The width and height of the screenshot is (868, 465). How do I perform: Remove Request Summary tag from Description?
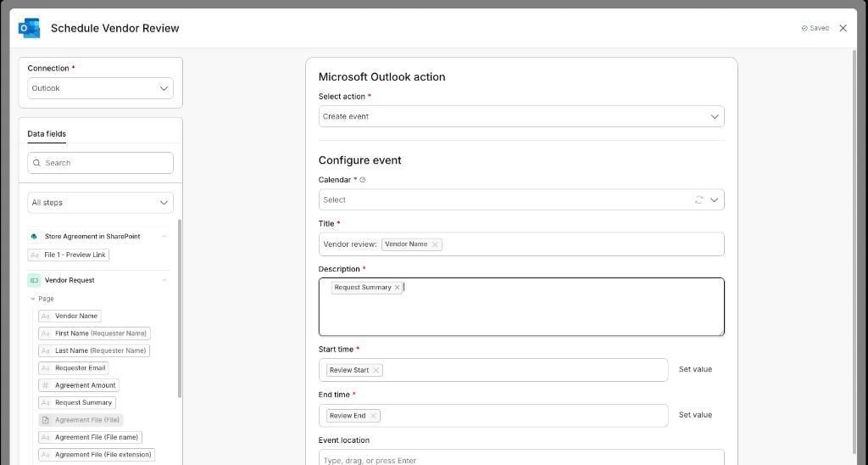(x=397, y=287)
